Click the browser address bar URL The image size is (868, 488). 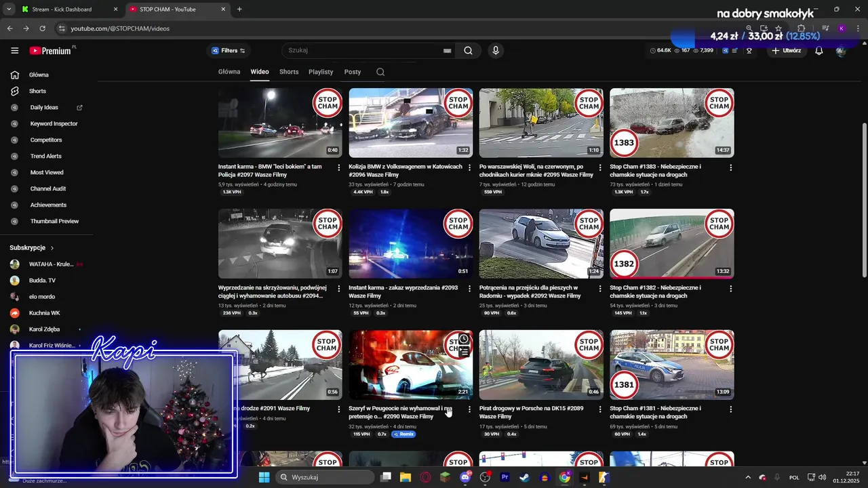pyautogui.click(x=120, y=28)
